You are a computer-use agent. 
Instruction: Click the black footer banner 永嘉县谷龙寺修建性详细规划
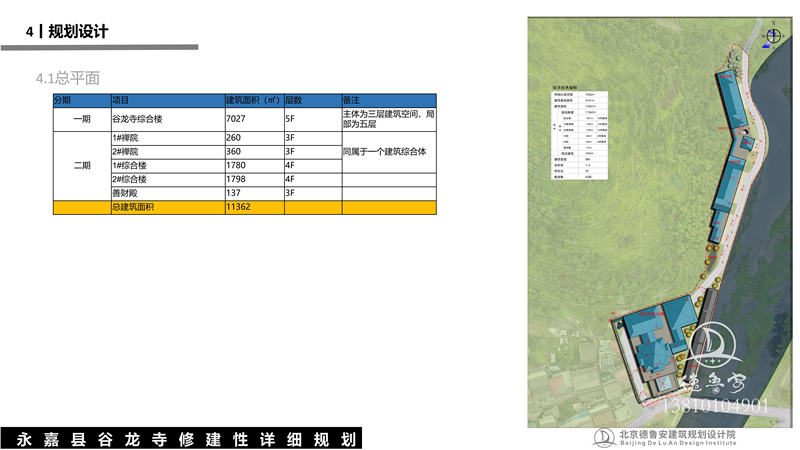[x=187, y=439]
